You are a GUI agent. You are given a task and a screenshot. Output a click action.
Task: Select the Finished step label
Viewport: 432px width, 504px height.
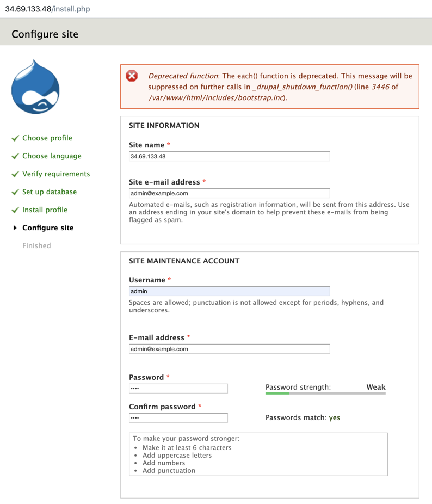(x=36, y=246)
